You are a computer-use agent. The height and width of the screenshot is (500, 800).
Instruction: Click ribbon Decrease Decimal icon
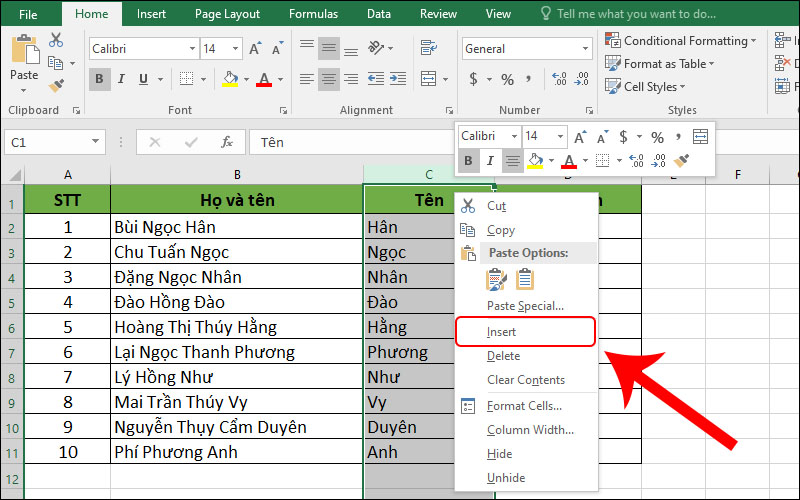[582, 79]
